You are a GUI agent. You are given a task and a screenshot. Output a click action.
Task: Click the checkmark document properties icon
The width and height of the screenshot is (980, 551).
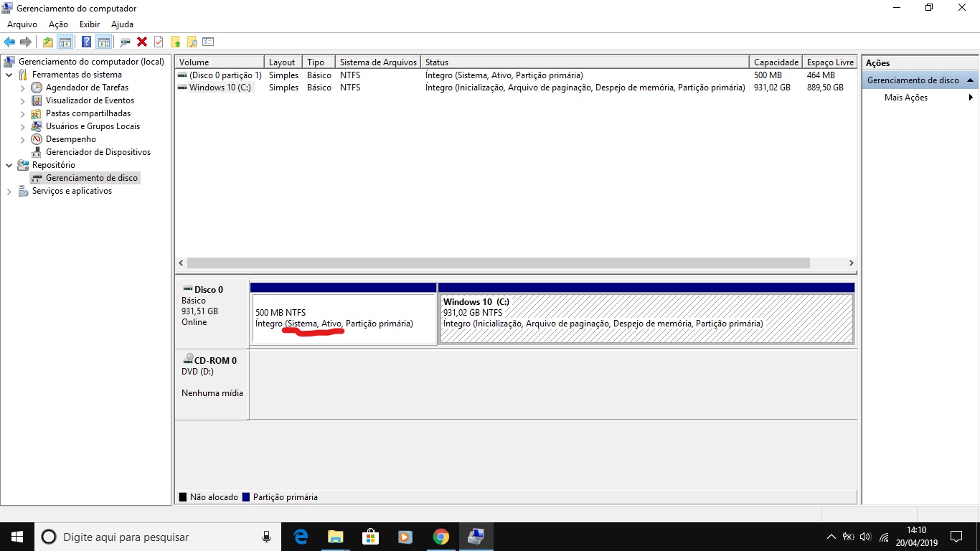[159, 42]
